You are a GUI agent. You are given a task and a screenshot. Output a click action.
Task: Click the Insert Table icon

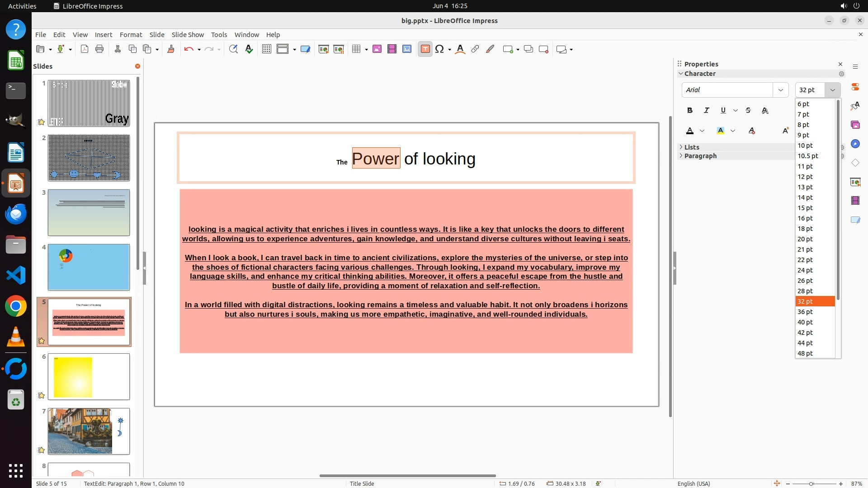(x=356, y=49)
